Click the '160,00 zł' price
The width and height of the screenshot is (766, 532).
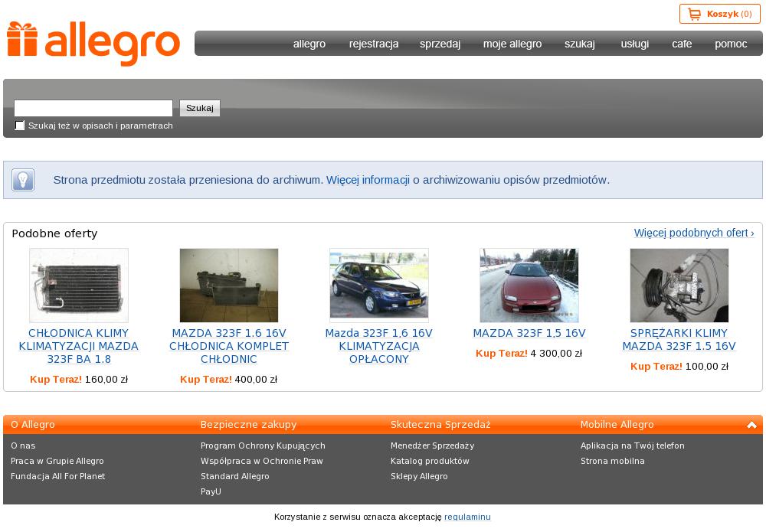point(106,379)
